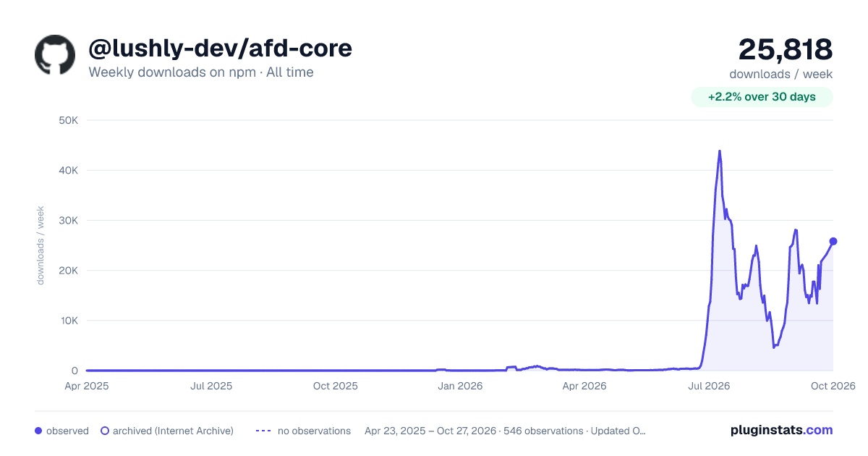Click the Oct 2025 x-axis label

[336, 386]
